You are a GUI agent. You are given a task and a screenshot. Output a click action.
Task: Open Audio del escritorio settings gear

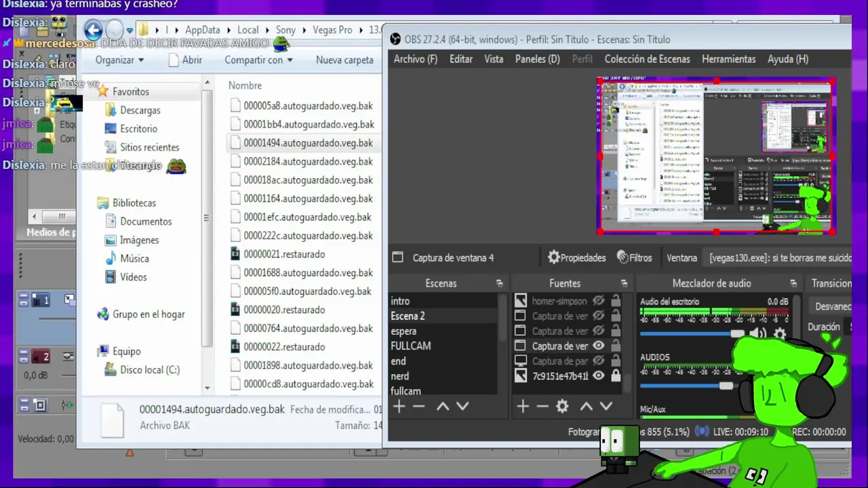(780, 334)
